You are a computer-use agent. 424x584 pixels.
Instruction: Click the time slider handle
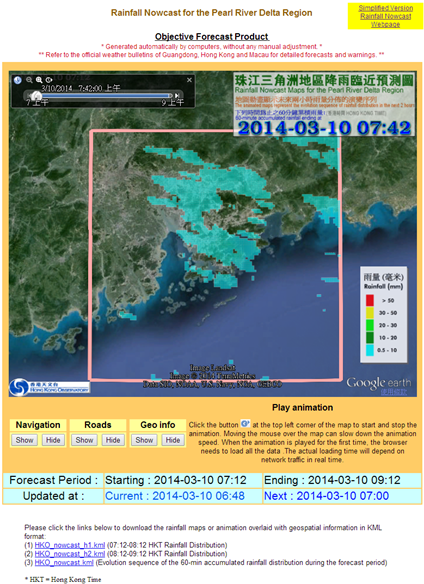pos(36,96)
